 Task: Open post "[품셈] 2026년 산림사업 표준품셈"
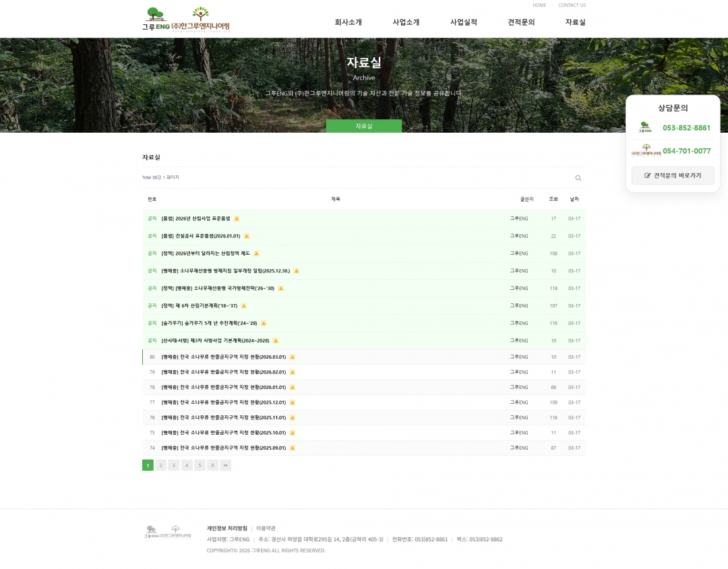click(195, 219)
